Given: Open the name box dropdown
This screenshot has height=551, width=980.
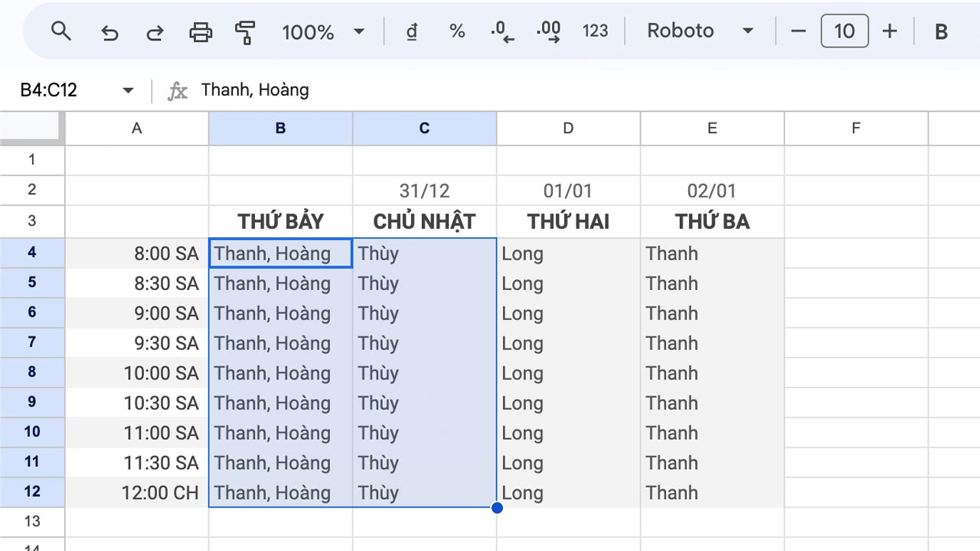Looking at the screenshot, I should [128, 90].
